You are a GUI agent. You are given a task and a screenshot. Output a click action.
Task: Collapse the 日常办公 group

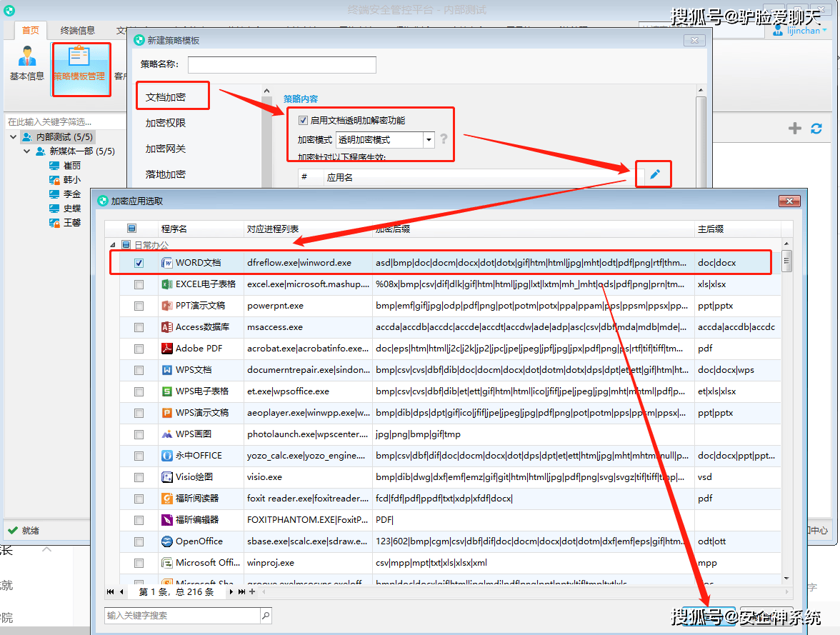point(113,245)
